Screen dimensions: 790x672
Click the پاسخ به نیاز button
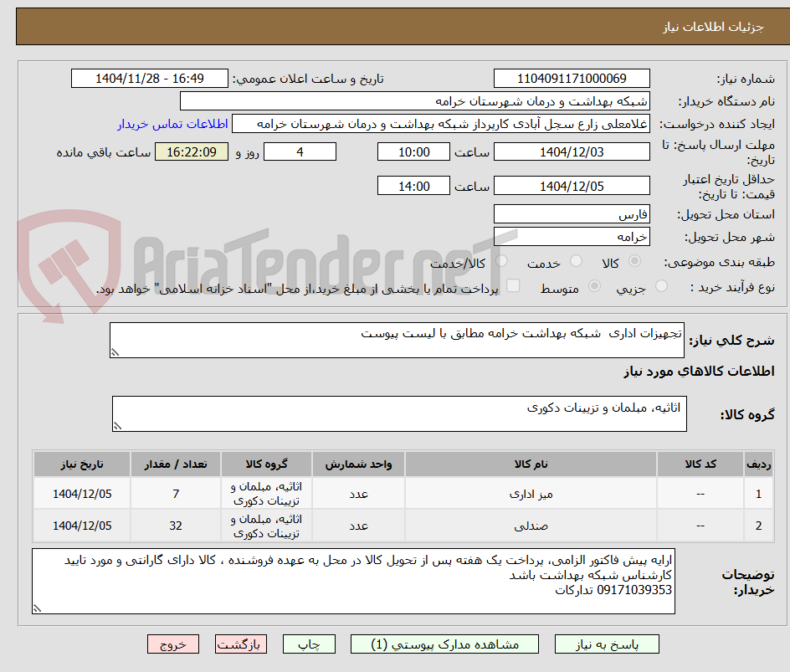point(607,644)
